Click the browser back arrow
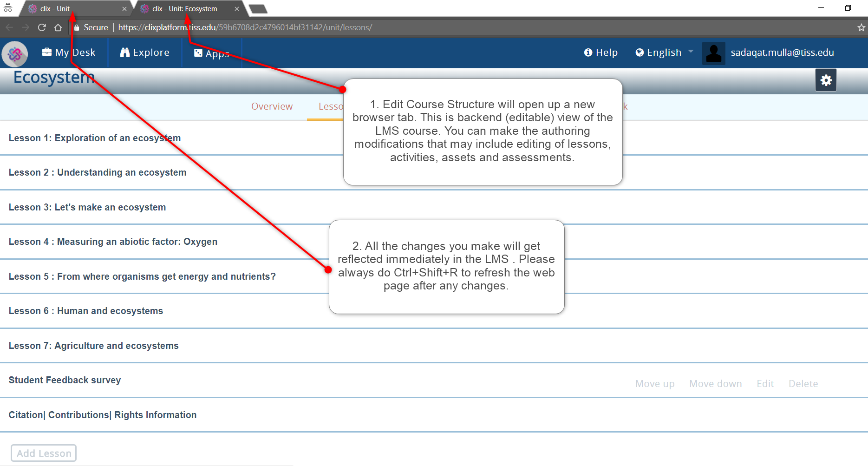 pyautogui.click(x=9, y=27)
